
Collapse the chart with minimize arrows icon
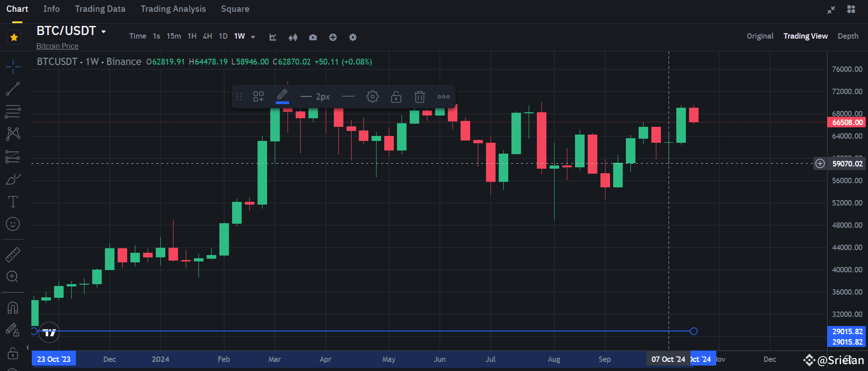[x=831, y=10]
